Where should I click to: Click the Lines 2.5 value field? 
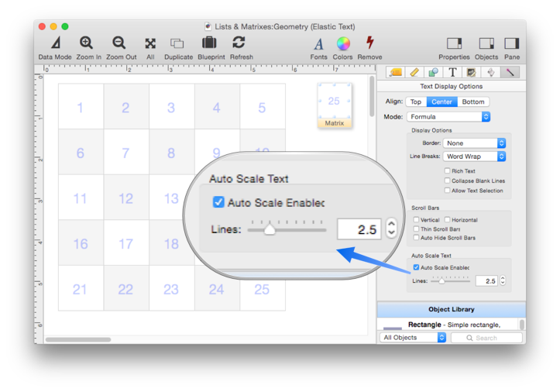tap(486, 281)
